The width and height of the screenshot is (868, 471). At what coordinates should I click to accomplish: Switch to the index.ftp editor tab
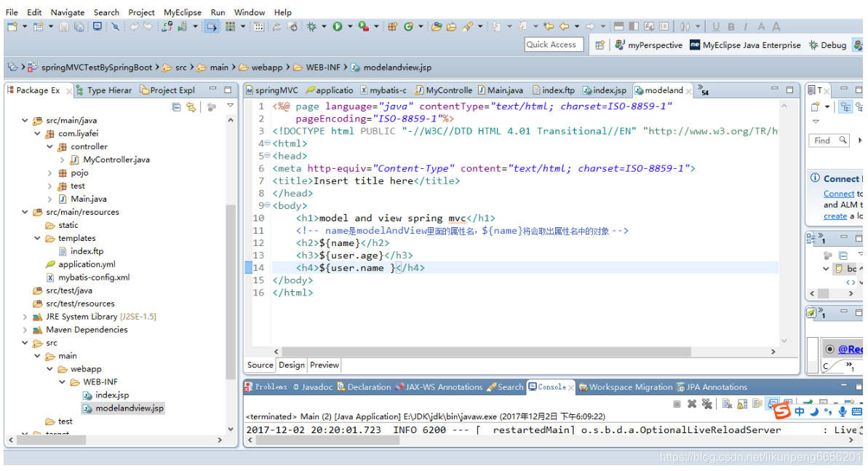(x=554, y=90)
